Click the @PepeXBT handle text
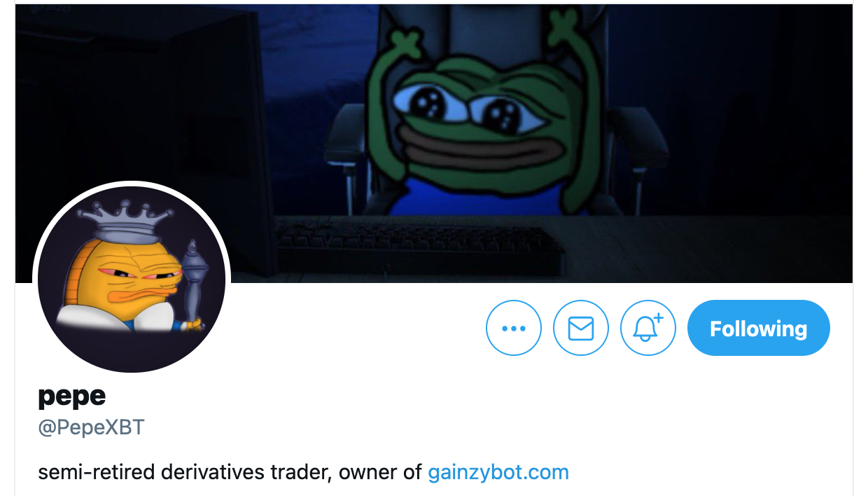This screenshot has width=868, height=496. [91, 427]
